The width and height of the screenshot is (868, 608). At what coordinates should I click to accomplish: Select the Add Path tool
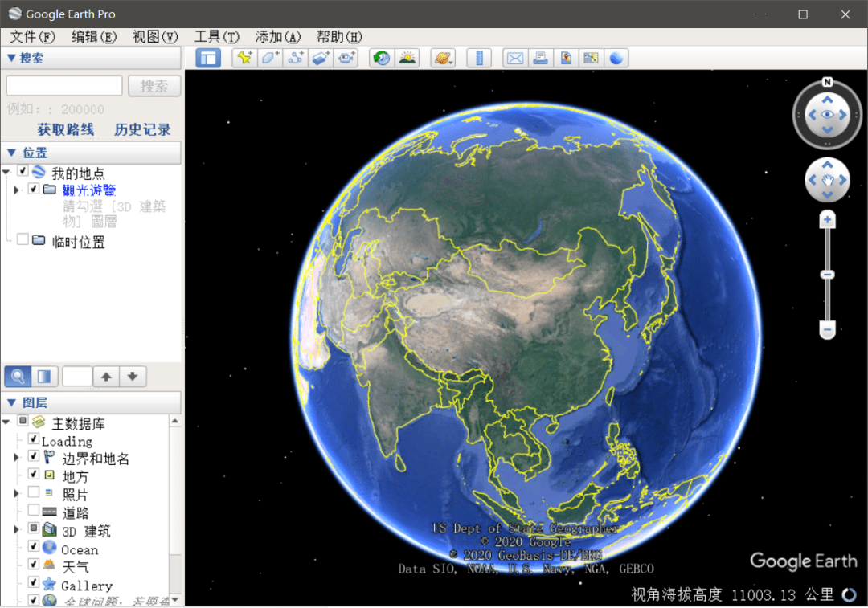pos(296,58)
